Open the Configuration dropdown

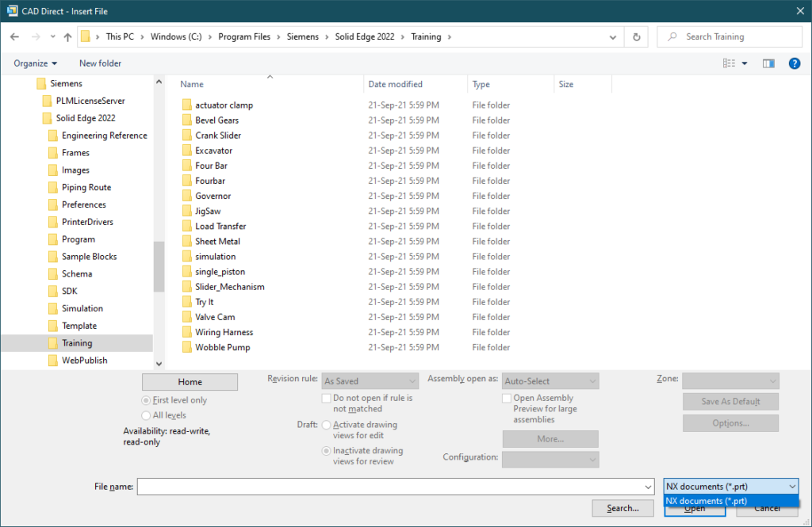point(550,459)
